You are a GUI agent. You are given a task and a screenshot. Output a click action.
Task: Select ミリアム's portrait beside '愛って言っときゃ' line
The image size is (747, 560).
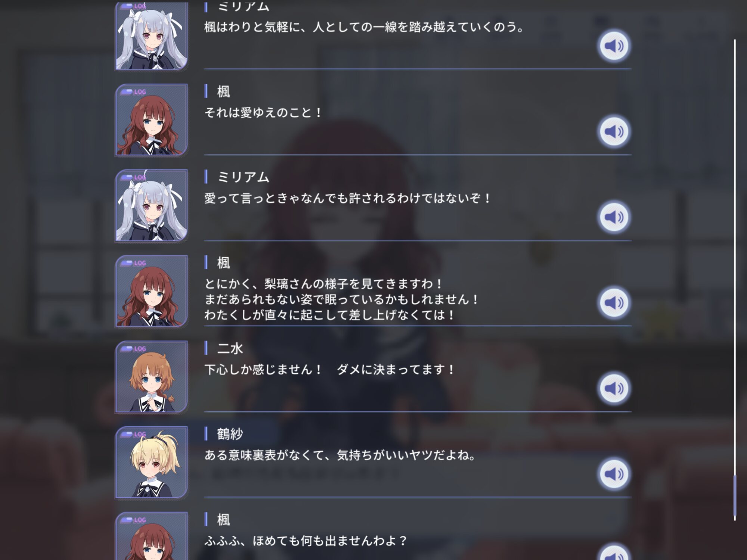151,205
